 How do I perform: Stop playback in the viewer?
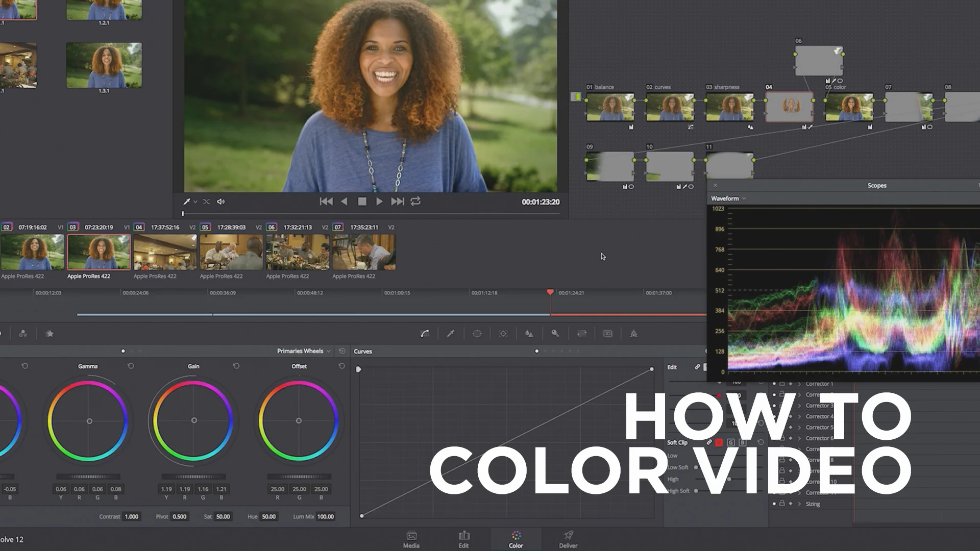click(x=362, y=202)
